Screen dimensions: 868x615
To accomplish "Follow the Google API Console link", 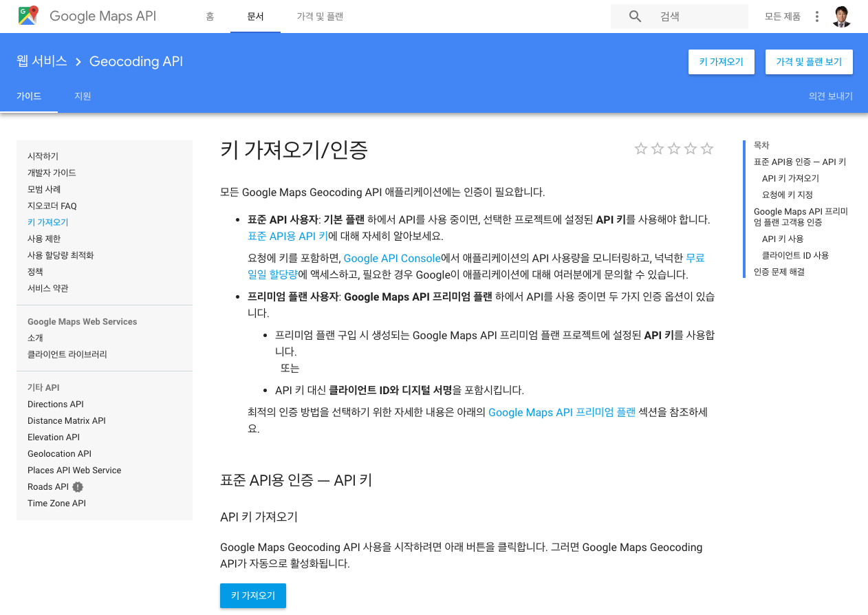I will [x=392, y=259].
